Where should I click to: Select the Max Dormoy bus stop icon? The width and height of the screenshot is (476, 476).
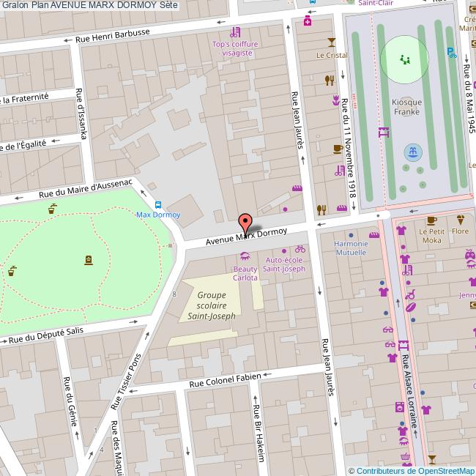click(158, 204)
